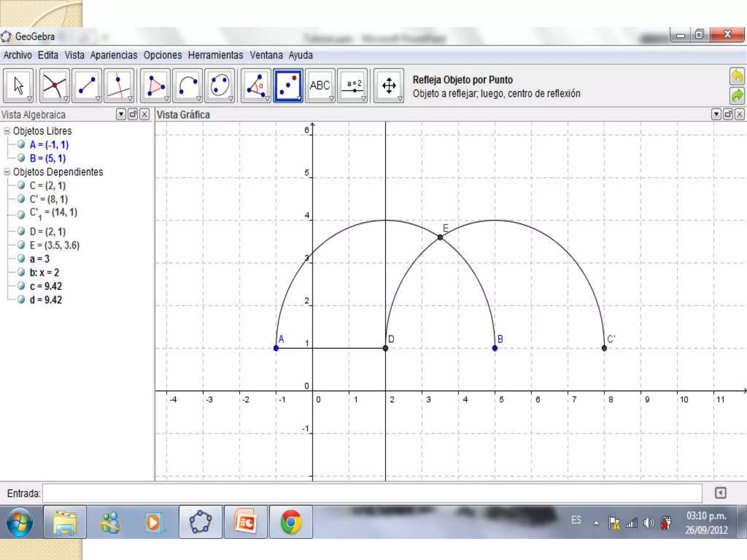Open the Herramientas menu
This screenshot has width=747, height=560.
click(x=215, y=55)
